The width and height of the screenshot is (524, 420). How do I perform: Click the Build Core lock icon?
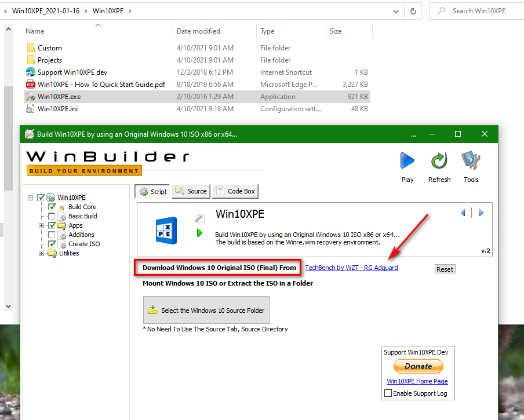click(61, 207)
